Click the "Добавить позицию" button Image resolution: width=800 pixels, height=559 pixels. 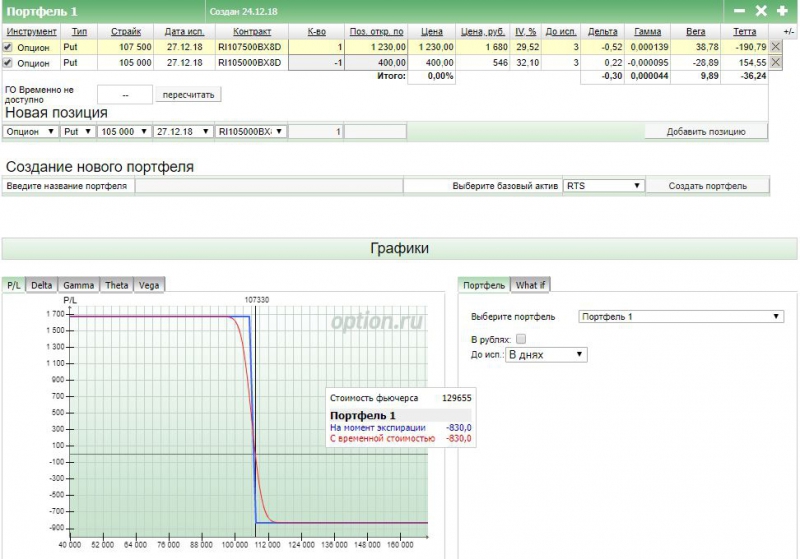point(705,132)
